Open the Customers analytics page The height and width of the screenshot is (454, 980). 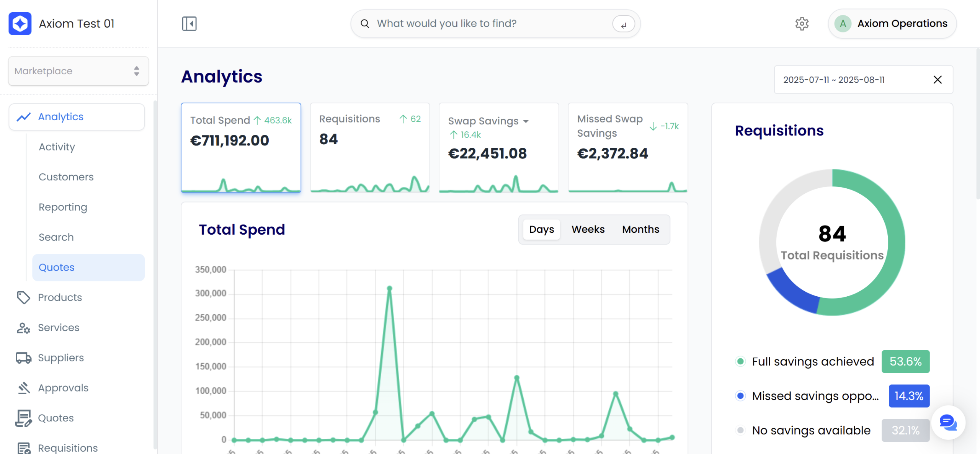click(x=66, y=177)
